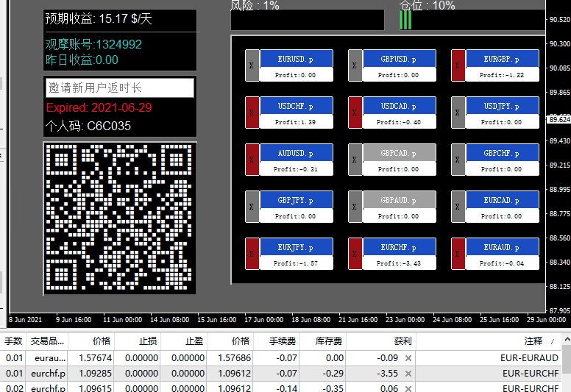
Task: Click the scroll-up arrow of the orders list
Action: point(567,340)
